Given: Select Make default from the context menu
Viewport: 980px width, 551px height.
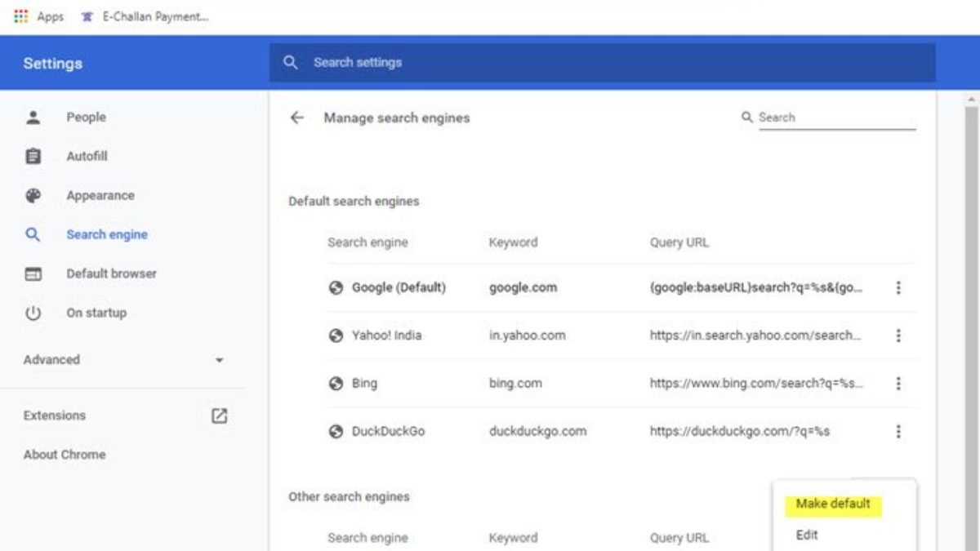Looking at the screenshot, I should point(833,504).
